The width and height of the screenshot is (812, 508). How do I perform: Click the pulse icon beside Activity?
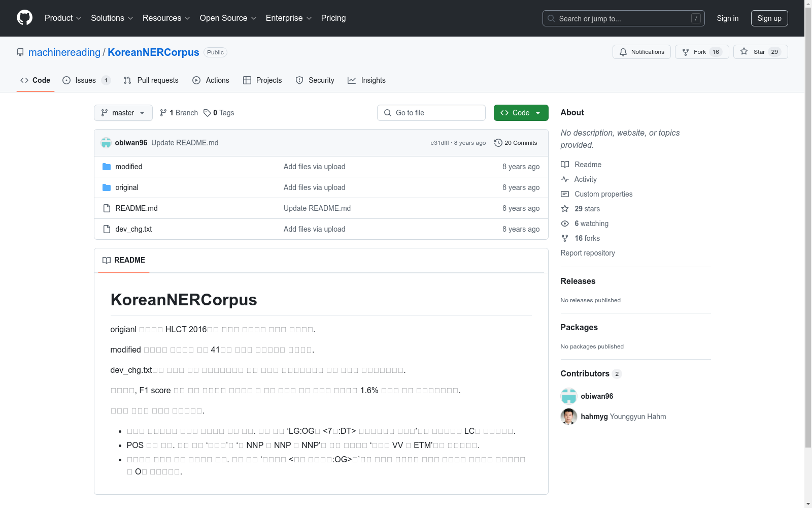point(565,179)
